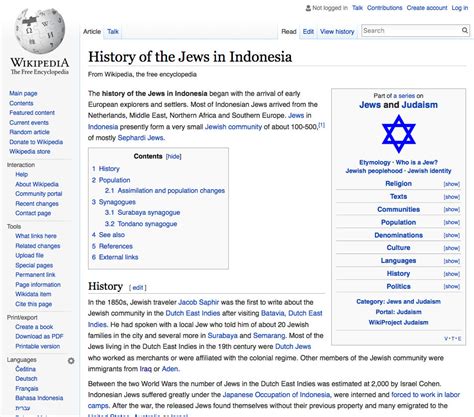
Task: Switch language to Bahasa Indonesia
Action: (39, 398)
